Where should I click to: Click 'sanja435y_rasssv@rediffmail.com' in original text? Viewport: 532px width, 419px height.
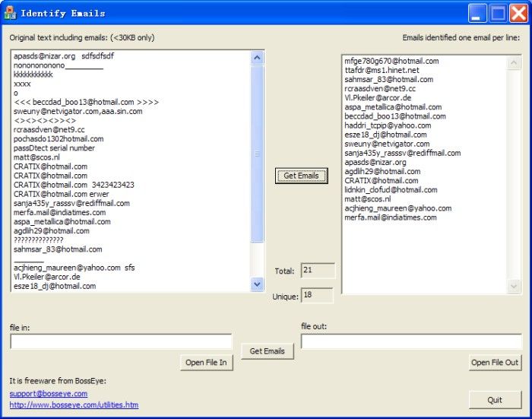[x=71, y=203]
